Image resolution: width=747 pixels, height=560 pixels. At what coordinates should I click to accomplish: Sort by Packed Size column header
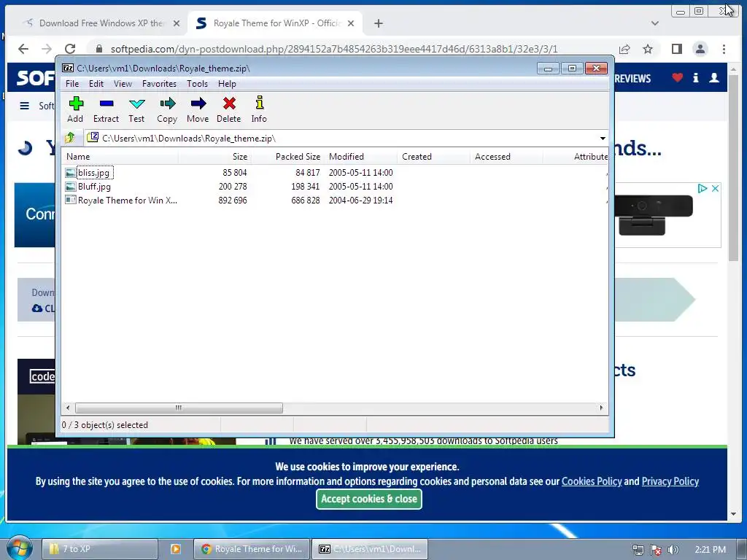(287, 157)
